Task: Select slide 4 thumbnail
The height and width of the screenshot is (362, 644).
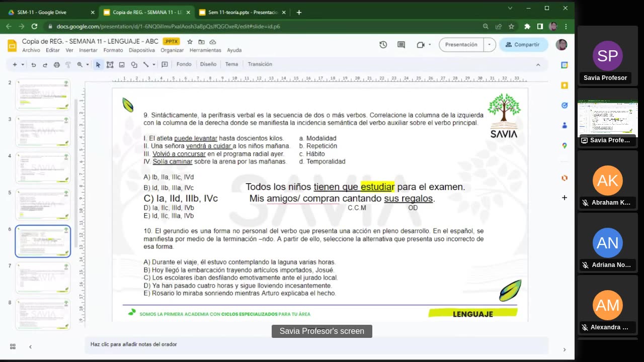Action: pyautogui.click(x=43, y=168)
